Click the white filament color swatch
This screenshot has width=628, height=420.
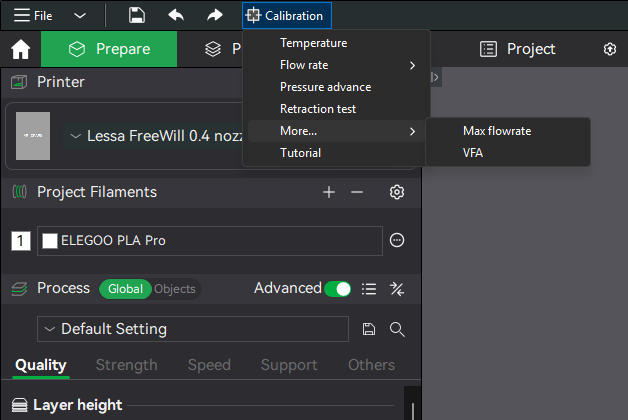(x=49, y=240)
